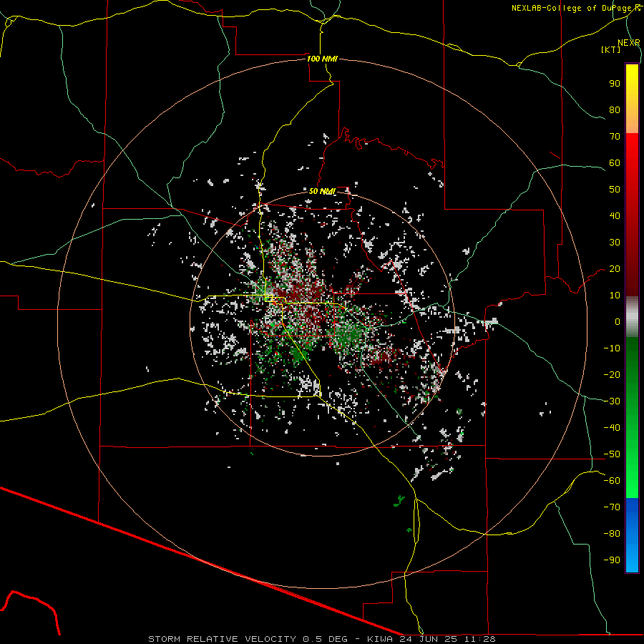
Task: Select the 60 value on the velocity scale
Action: point(615,162)
